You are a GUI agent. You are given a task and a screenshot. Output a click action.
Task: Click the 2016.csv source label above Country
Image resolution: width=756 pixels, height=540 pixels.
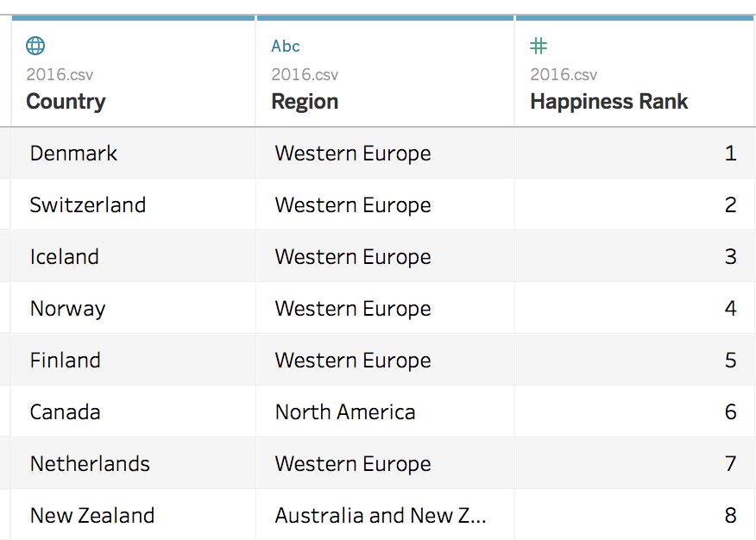coord(60,75)
